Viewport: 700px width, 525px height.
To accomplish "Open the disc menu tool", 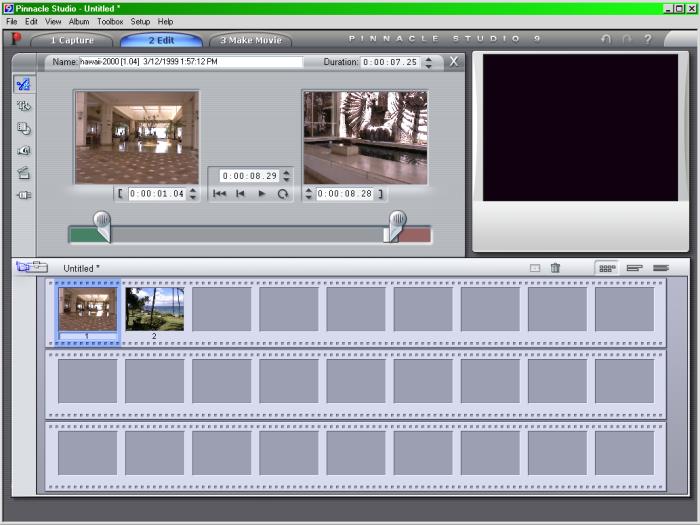I will [24, 129].
